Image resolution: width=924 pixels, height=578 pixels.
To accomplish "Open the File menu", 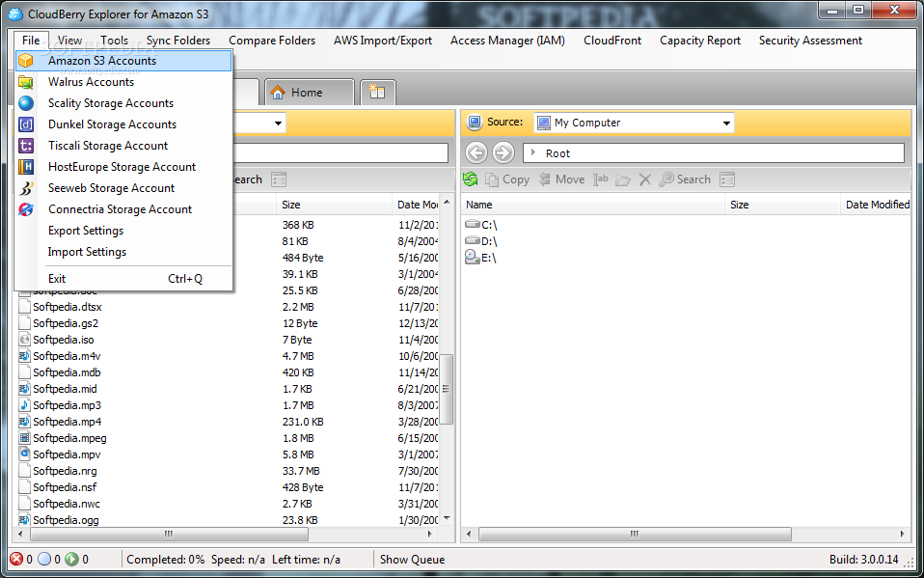I will coord(31,41).
